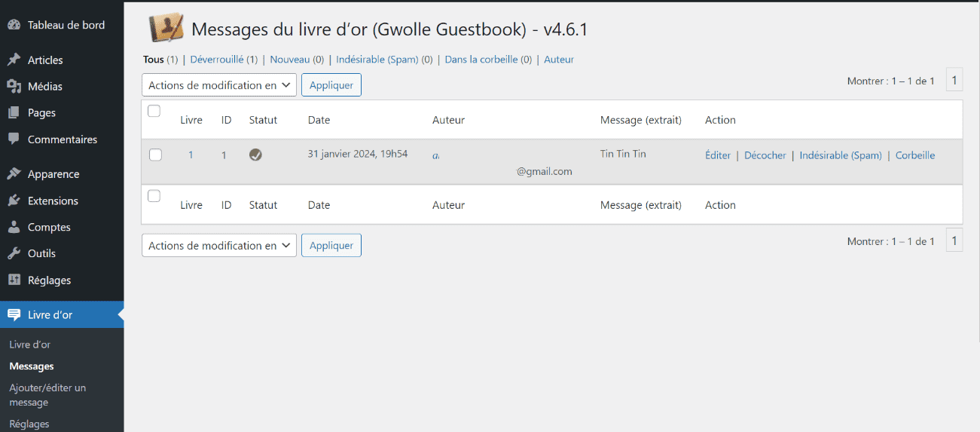Move entry to Corbeille
The image size is (980, 432).
[915, 155]
